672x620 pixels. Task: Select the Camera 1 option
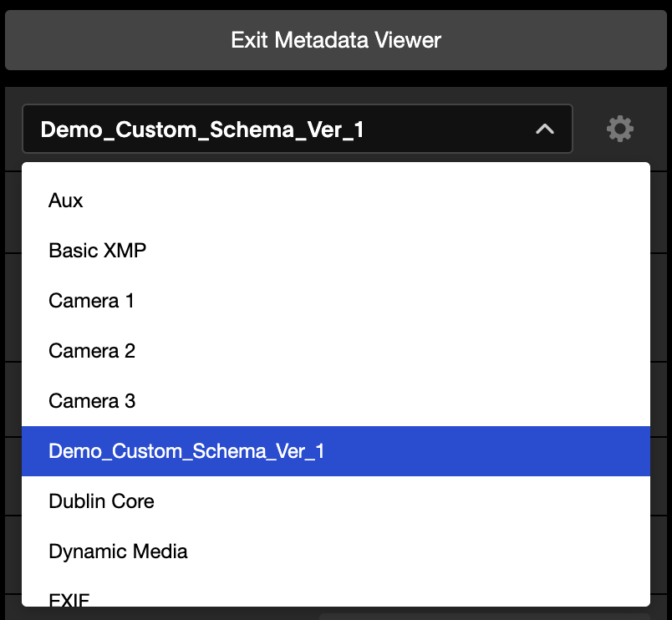(x=336, y=301)
